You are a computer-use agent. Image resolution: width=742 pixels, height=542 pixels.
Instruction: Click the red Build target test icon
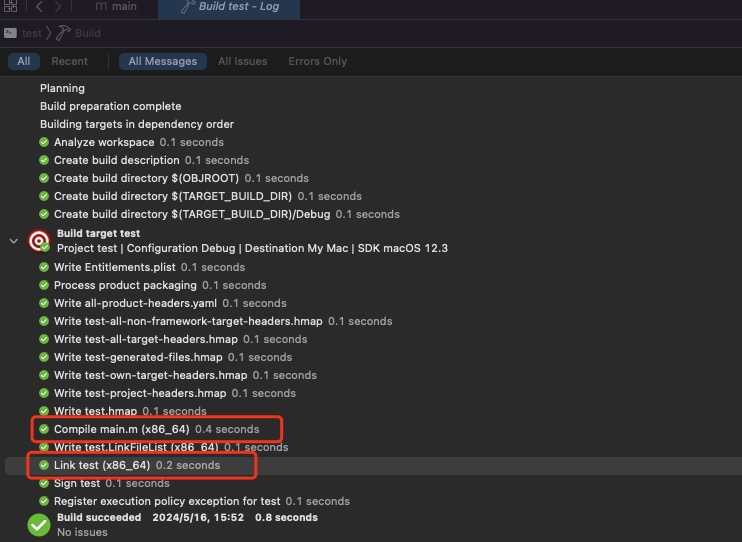39,241
